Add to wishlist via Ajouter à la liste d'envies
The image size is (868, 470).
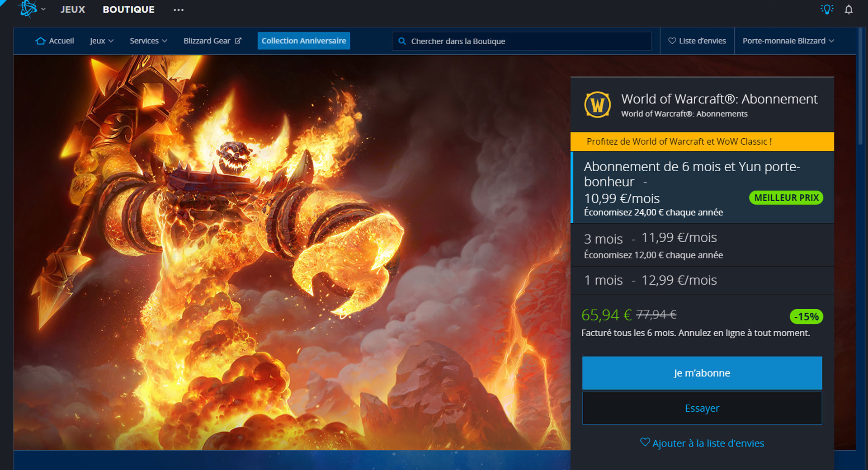coord(702,443)
